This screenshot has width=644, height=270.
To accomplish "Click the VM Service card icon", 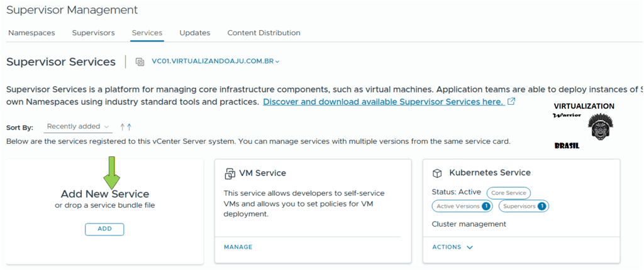I will 230,173.
